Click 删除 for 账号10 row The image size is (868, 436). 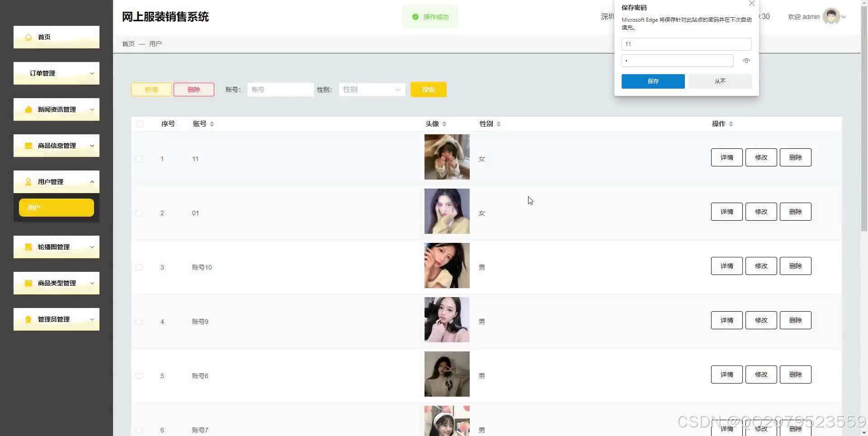pyautogui.click(x=796, y=266)
